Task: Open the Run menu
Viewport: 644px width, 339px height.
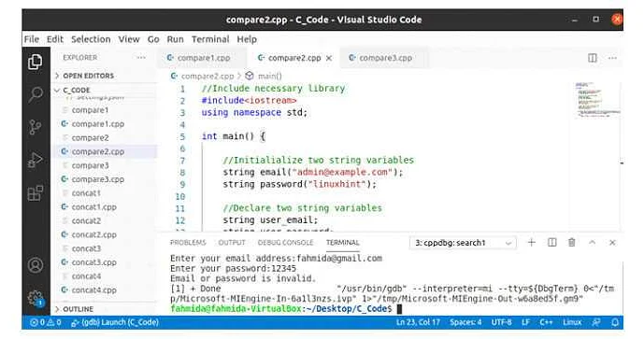Action: coord(175,39)
